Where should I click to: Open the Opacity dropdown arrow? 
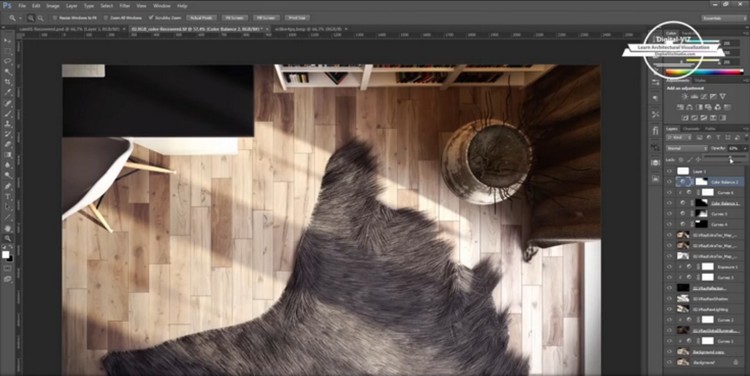coord(744,148)
